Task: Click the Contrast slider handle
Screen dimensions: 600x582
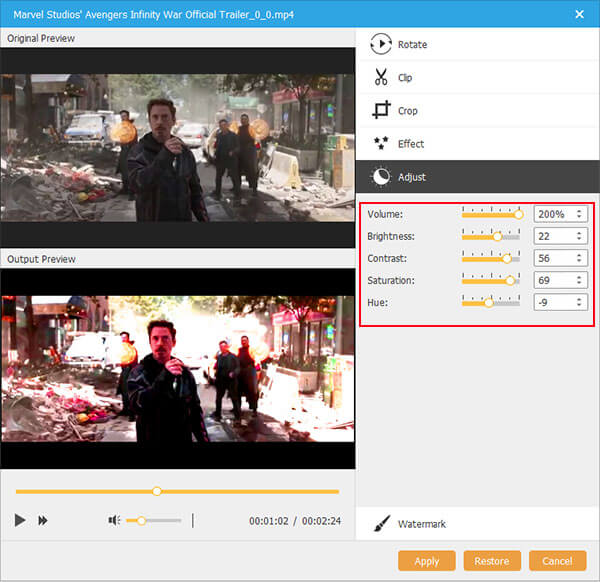Action: [507, 259]
